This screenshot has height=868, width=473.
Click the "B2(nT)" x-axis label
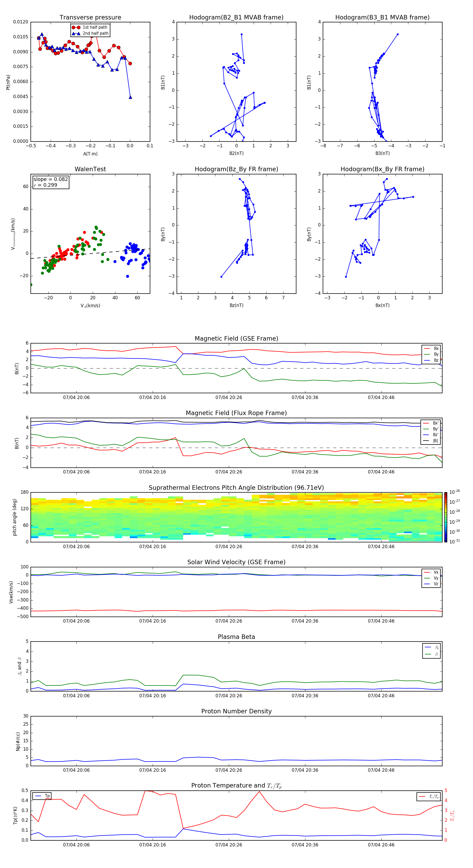point(236,153)
